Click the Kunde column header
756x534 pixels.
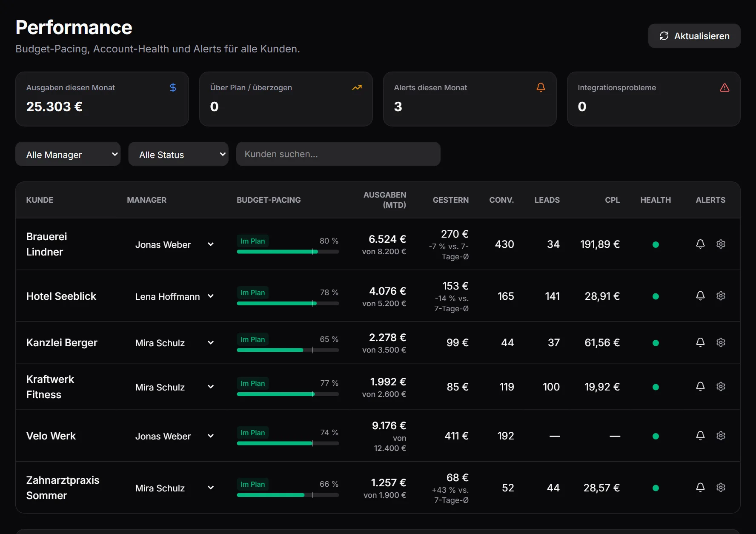[40, 200]
